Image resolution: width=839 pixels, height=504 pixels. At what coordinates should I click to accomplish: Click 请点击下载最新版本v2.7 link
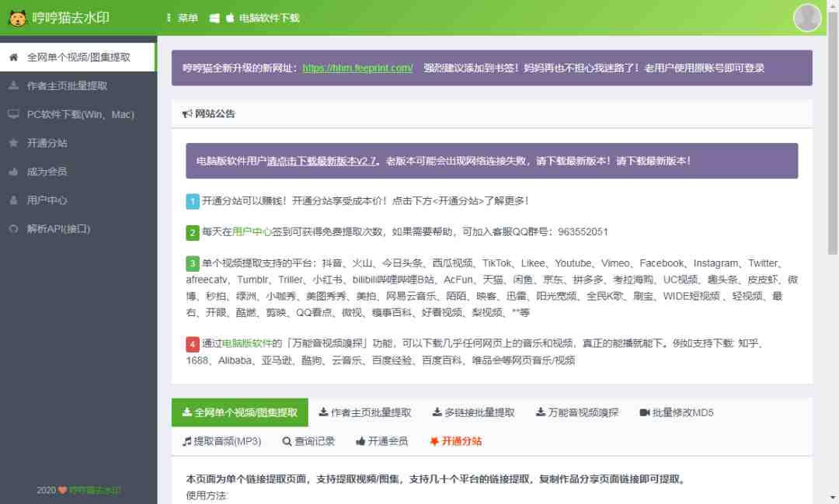pyautogui.click(x=322, y=161)
